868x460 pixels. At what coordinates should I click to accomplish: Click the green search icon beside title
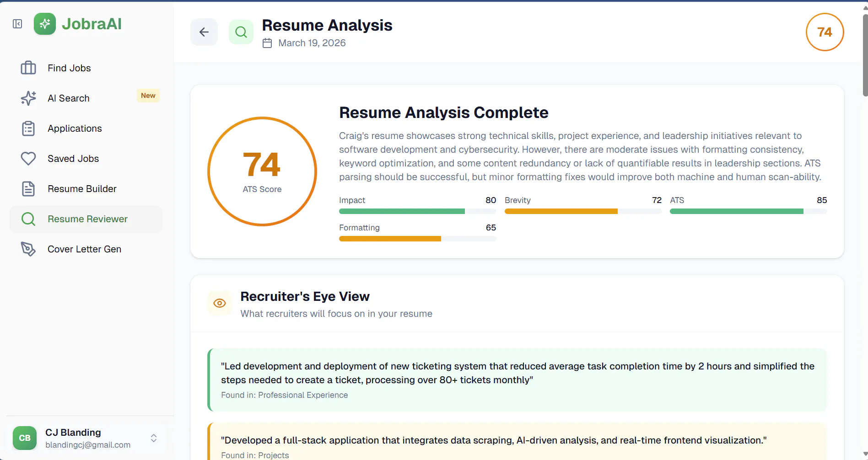pyautogui.click(x=241, y=32)
